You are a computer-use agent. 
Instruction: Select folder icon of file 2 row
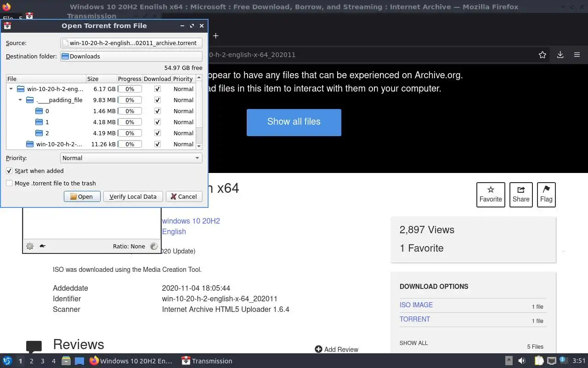39,133
